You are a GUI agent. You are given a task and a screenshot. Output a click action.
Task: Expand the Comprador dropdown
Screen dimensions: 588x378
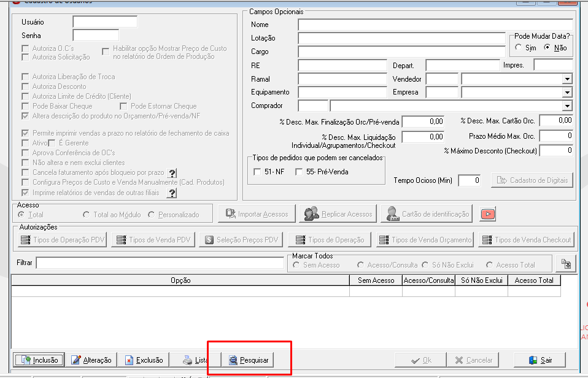[x=567, y=106]
